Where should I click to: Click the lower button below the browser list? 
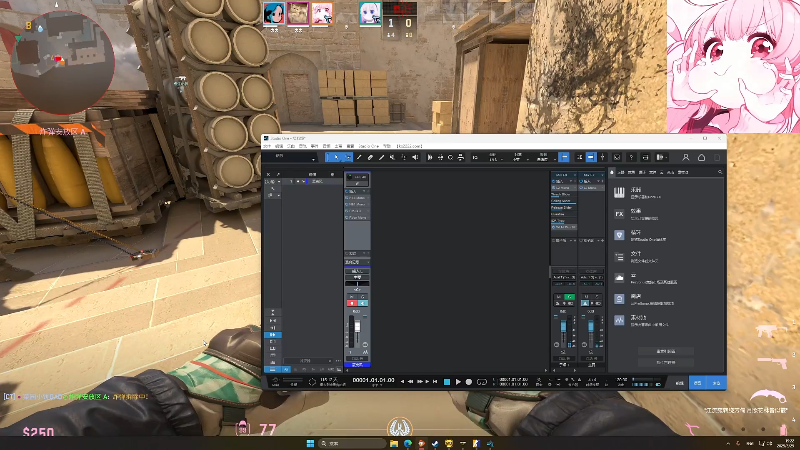click(665, 362)
